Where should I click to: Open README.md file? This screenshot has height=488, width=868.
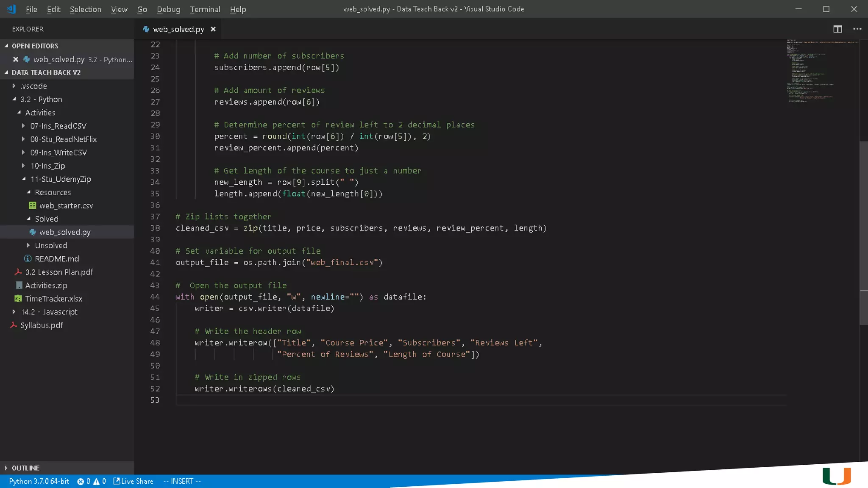pos(57,259)
